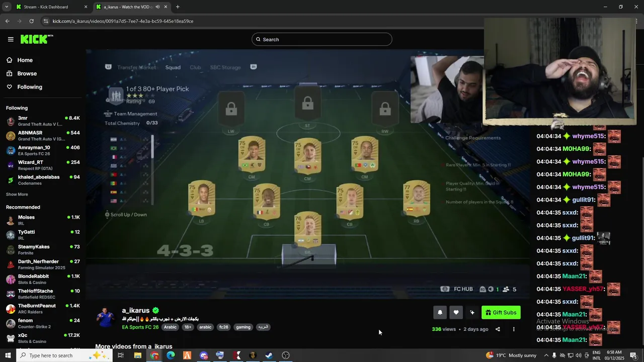
Task: Select the a_ikarus VOD browser tab
Action: [x=132, y=7]
